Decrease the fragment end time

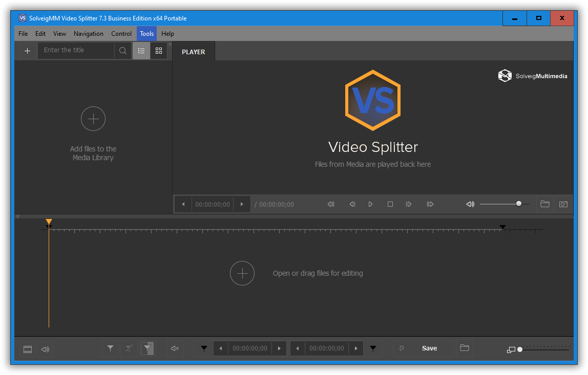298,348
